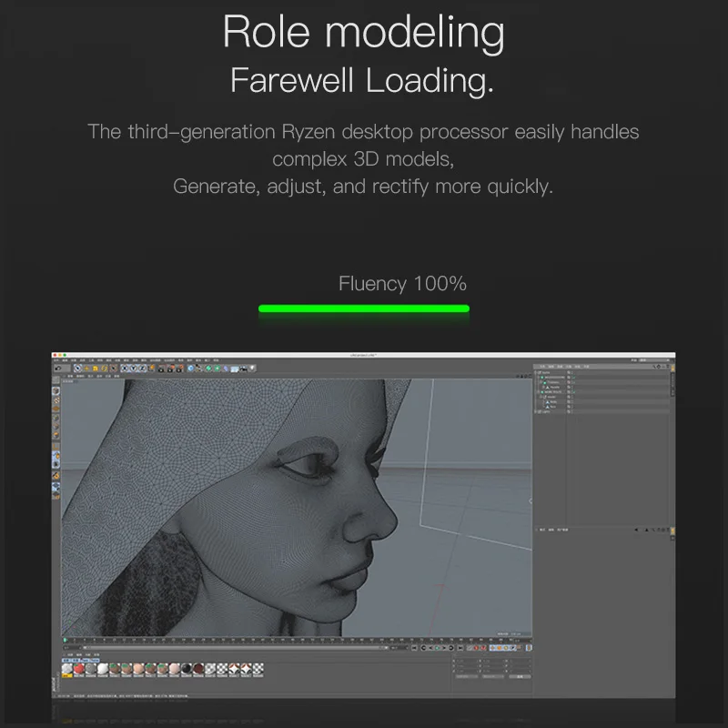Click the green timeline playhead marker
Screen dimensions: 728x728
pyautogui.click(x=65, y=640)
